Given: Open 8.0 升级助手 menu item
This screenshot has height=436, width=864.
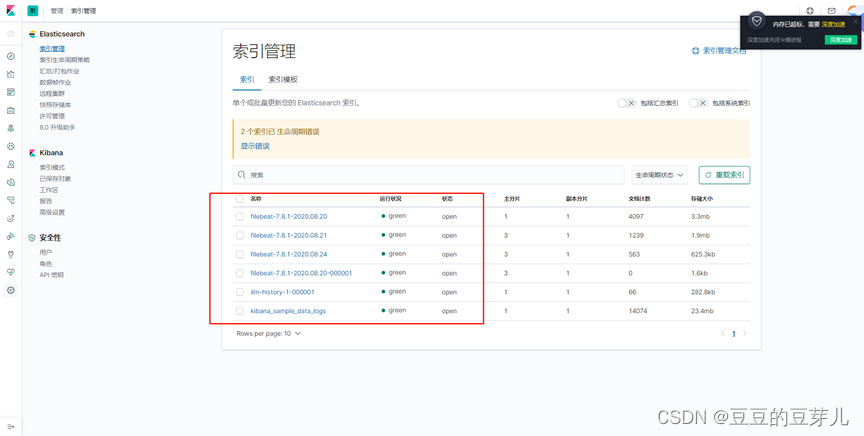Looking at the screenshot, I should [x=57, y=127].
